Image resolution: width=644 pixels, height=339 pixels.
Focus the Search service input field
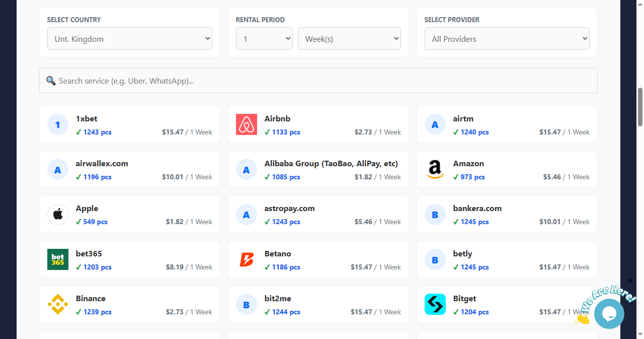(x=318, y=81)
